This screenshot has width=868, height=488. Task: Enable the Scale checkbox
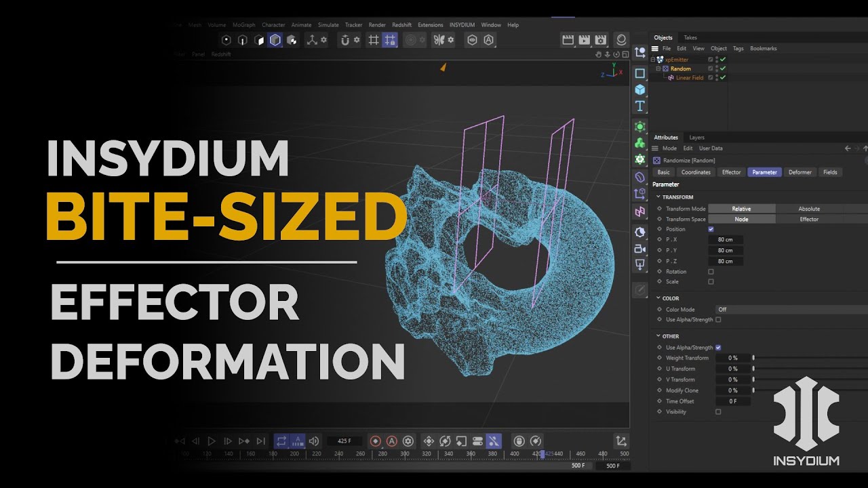point(711,281)
